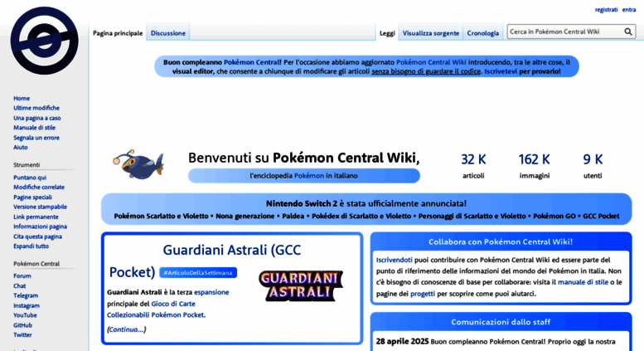Click the 32 K articoli counter
This screenshot has height=351, width=644.
tap(473, 166)
